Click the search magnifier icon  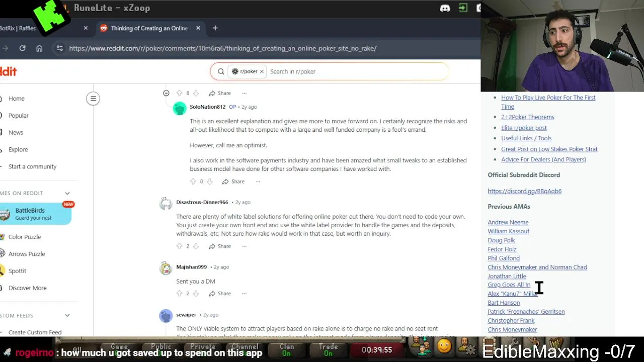221,71
